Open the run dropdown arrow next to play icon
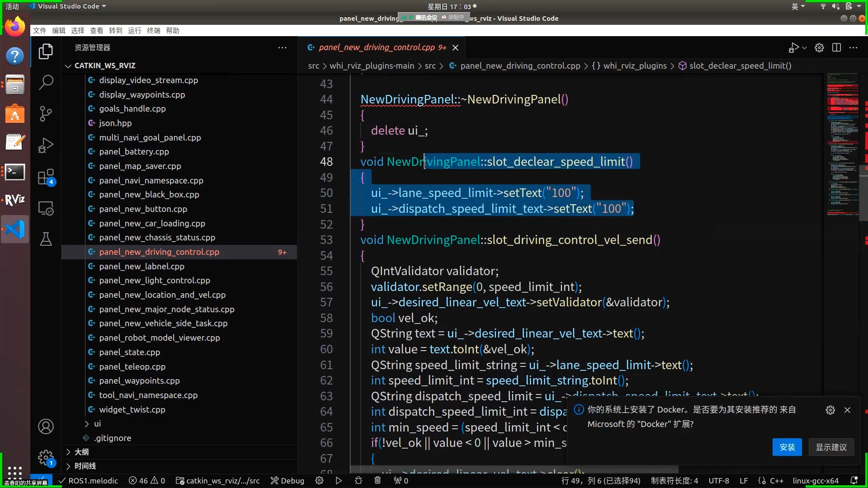 click(x=805, y=47)
